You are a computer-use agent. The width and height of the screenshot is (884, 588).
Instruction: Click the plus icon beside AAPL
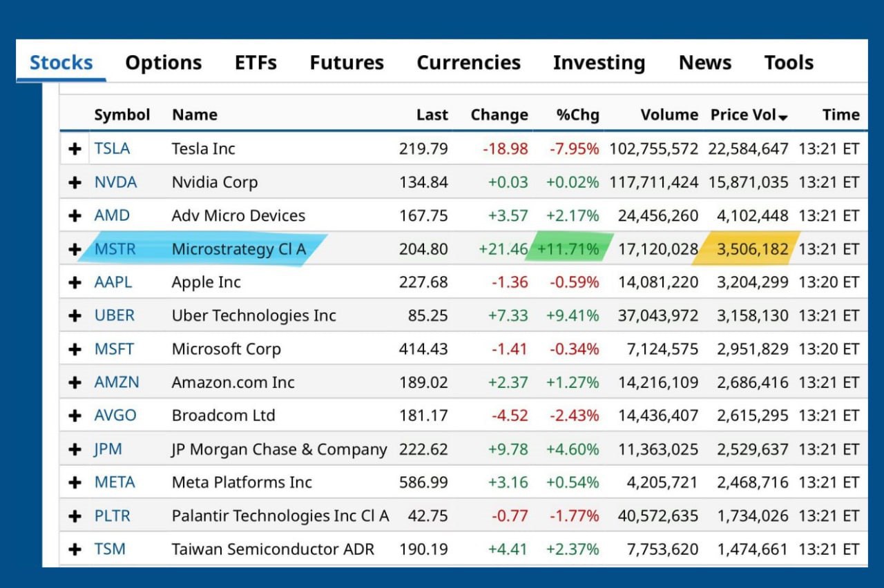tap(75, 283)
